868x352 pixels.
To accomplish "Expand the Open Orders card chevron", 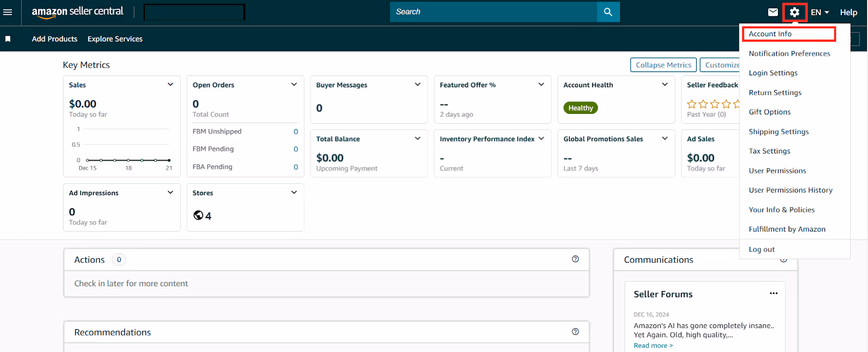I will coord(294,85).
